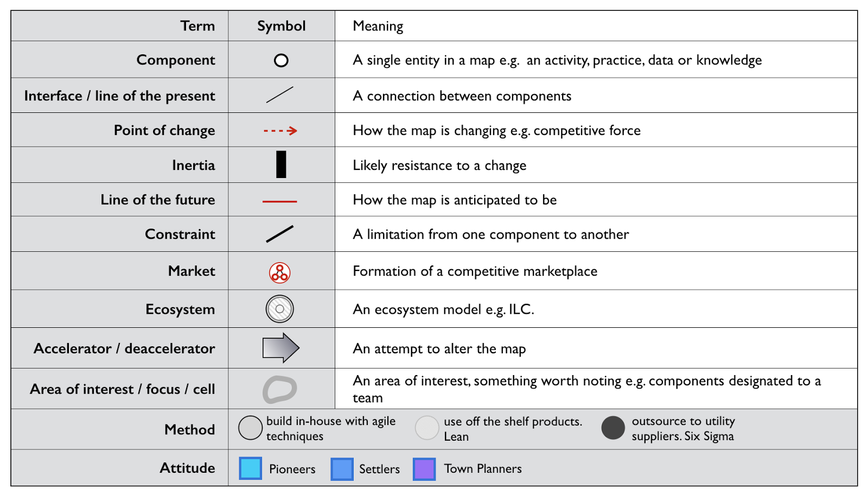
Task: Select the red Line of the future
Action: tap(280, 201)
